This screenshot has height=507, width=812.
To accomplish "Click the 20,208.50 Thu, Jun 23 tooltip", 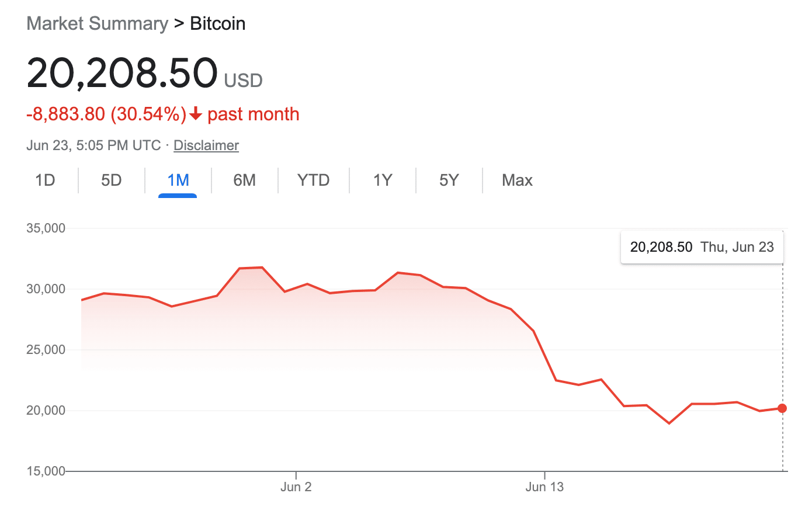I will pyautogui.click(x=702, y=247).
